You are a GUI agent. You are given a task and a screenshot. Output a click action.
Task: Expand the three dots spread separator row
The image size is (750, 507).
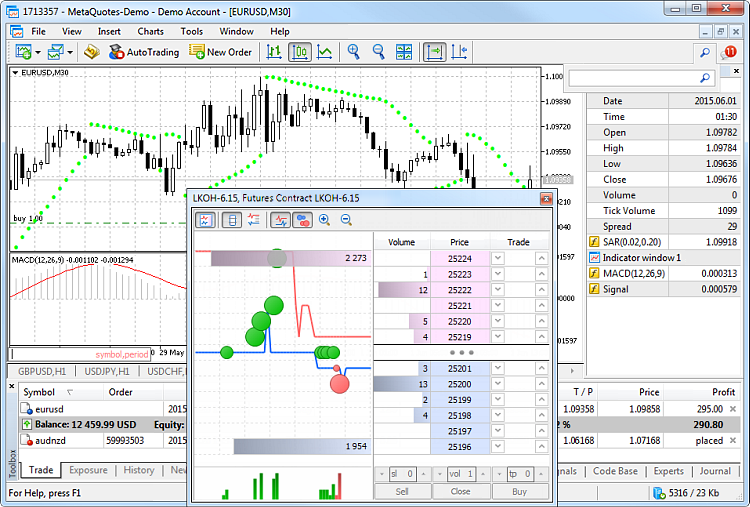[x=462, y=353]
